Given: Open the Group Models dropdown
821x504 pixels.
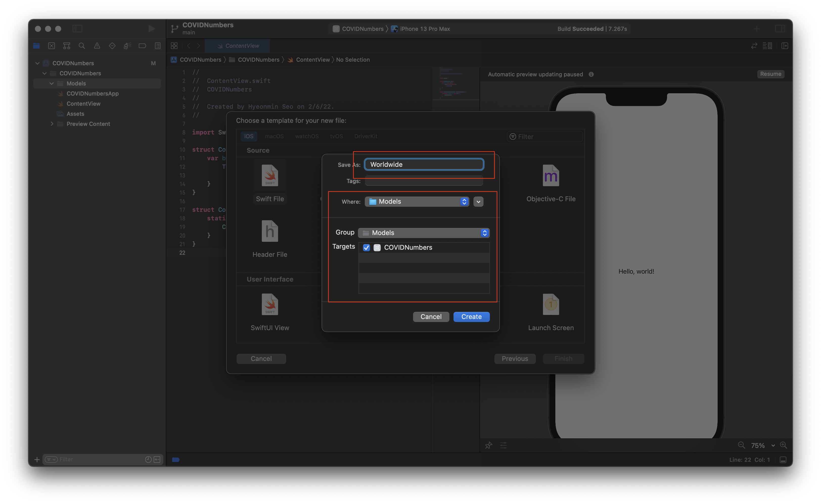Looking at the screenshot, I should [x=423, y=233].
